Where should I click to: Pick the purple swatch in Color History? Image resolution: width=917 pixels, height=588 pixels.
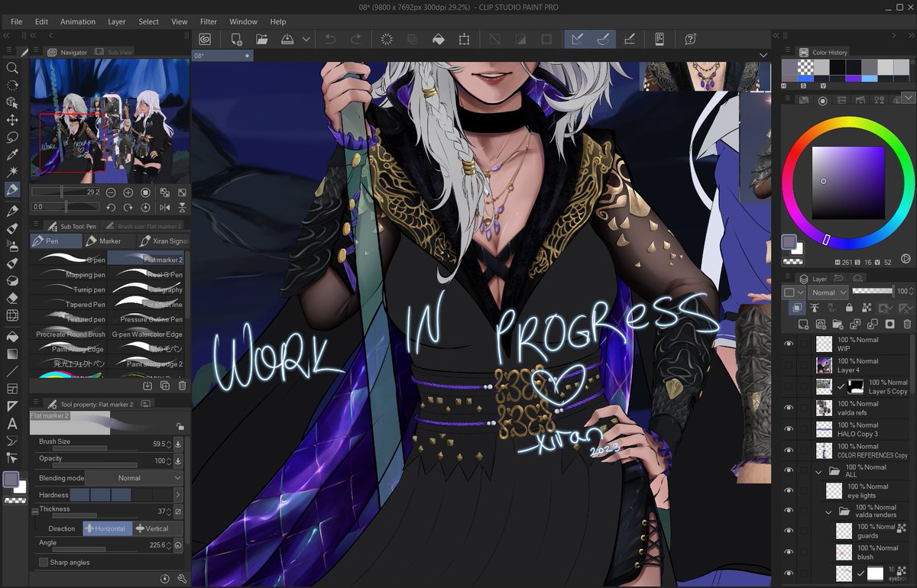click(854, 79)
